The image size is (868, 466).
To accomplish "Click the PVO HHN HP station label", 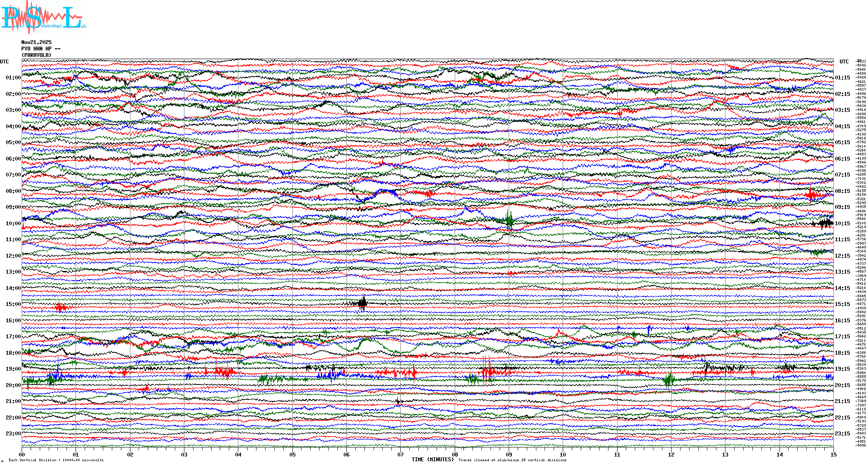I will coord(41,49).
